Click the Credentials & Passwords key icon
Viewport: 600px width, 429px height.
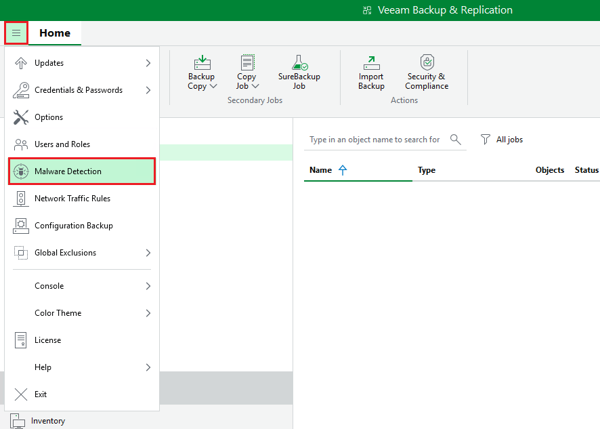[21, 90]
